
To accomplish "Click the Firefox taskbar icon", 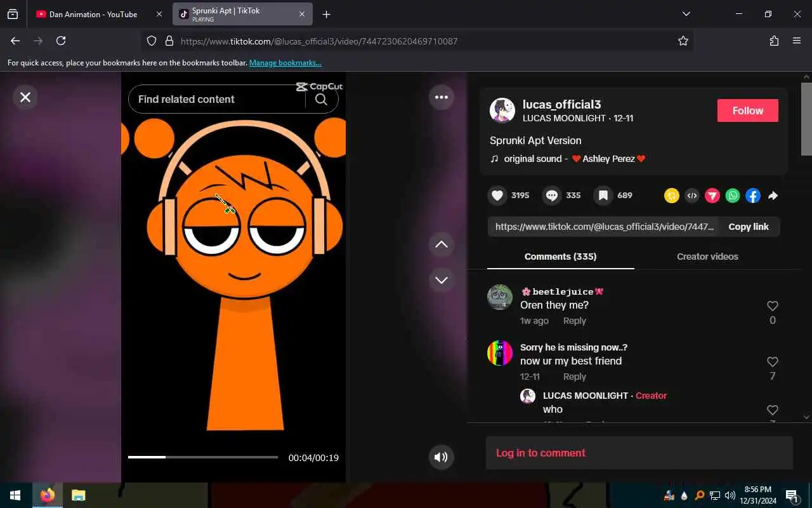I will [48, 495].
